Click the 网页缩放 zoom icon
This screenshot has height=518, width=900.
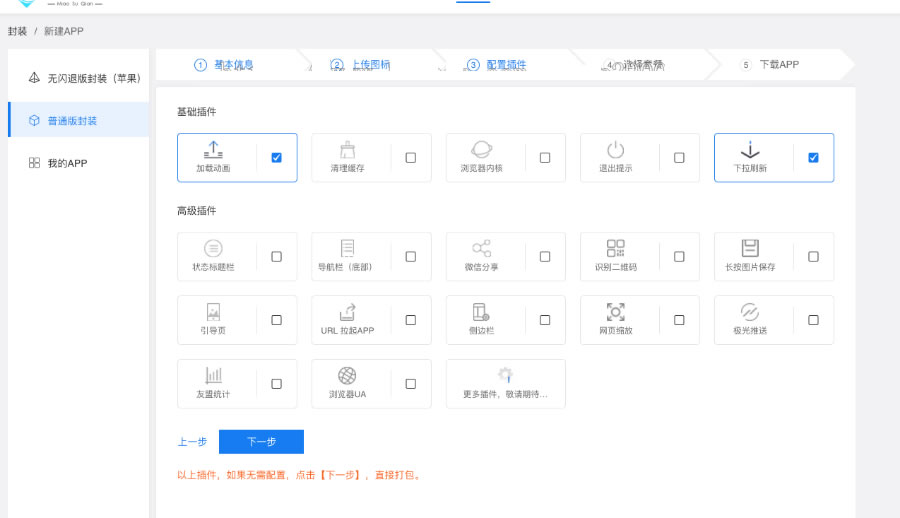(615, 312)
